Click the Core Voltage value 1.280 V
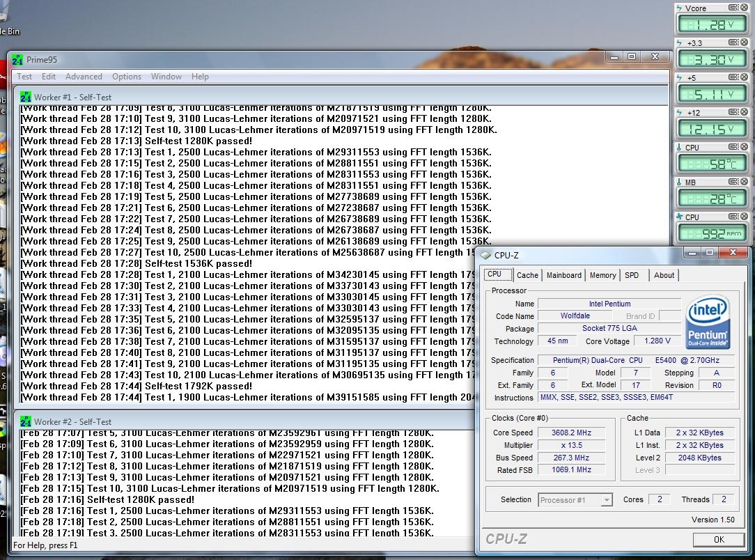Viewport: 755px width, 560px height. (657, 341)
